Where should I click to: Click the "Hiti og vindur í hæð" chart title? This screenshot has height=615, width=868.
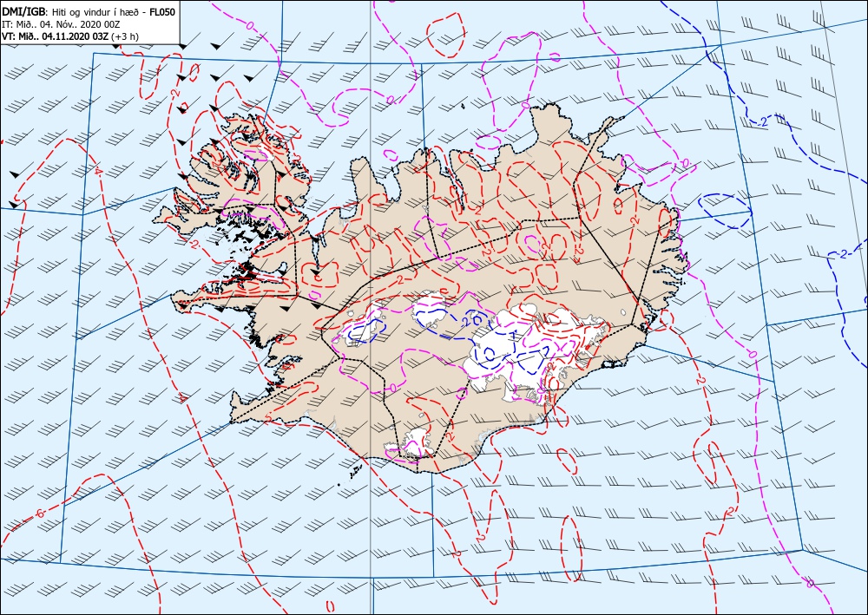(97, 11)
